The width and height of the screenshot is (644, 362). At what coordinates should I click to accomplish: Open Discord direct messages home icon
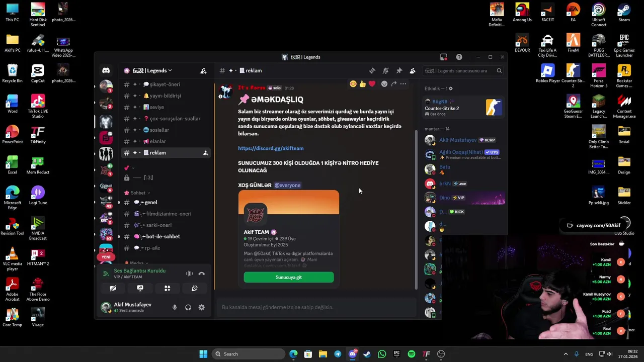[x=106, y=71]
